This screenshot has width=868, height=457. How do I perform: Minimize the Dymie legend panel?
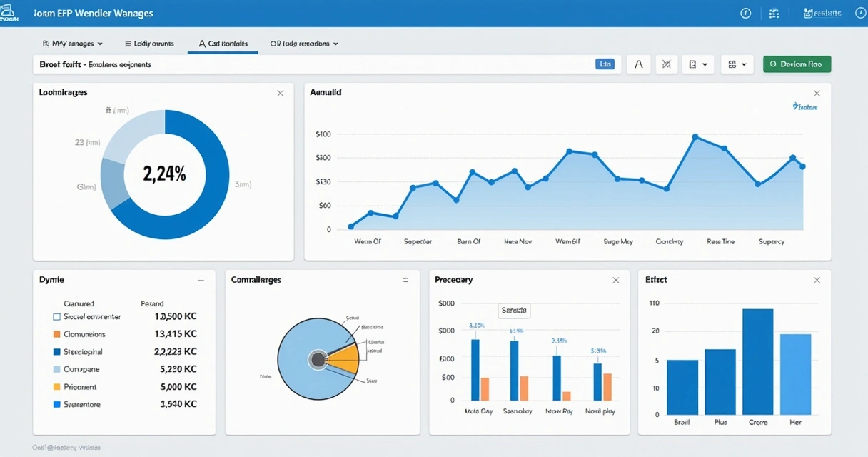tap(201, 281)
